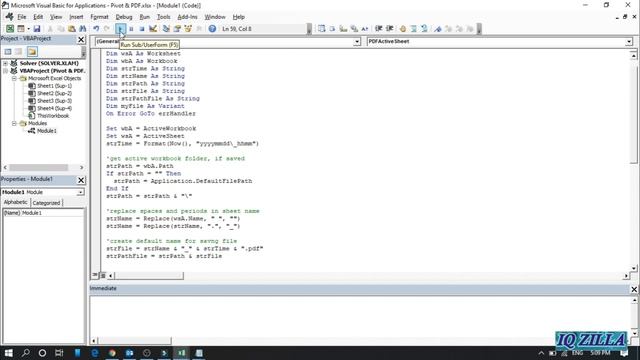Toggle Breakpoint with the hand icon
The height and width of the screenshot is (360, 640).
(x=403, y=29)
